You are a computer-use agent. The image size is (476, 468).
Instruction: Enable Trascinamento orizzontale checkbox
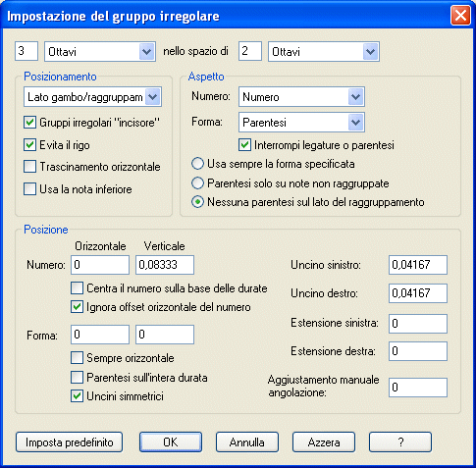[29, 167]
